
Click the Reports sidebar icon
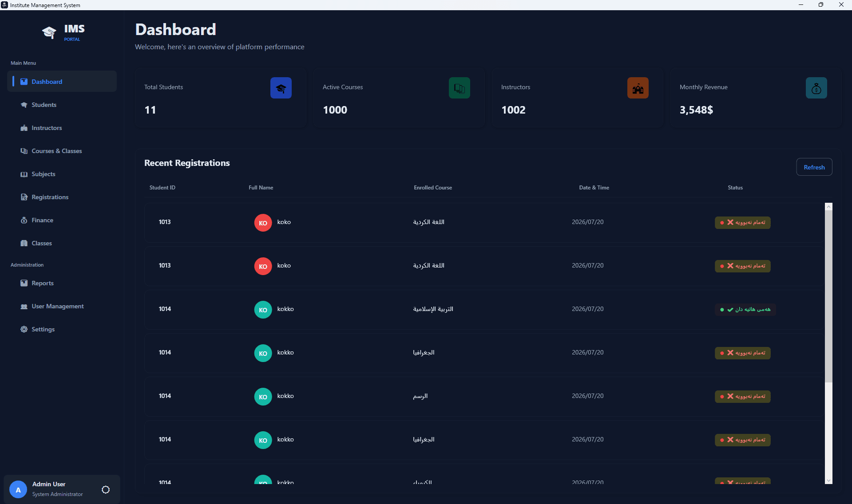[x=24, y=283]
